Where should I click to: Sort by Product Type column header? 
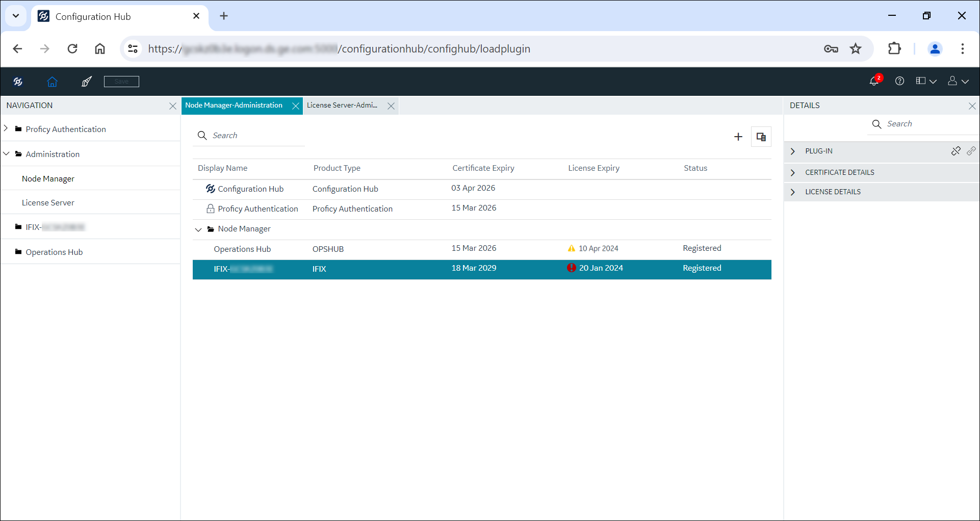coord(337,168)
